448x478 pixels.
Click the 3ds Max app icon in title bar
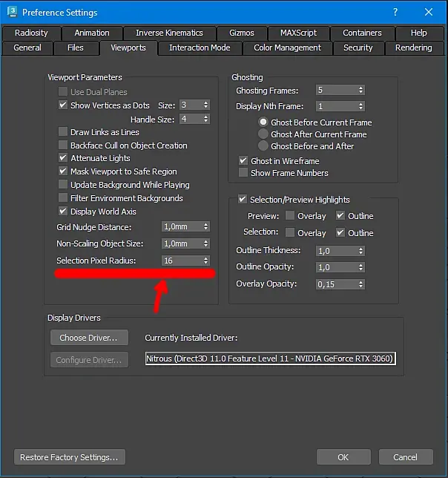point(12,12)
